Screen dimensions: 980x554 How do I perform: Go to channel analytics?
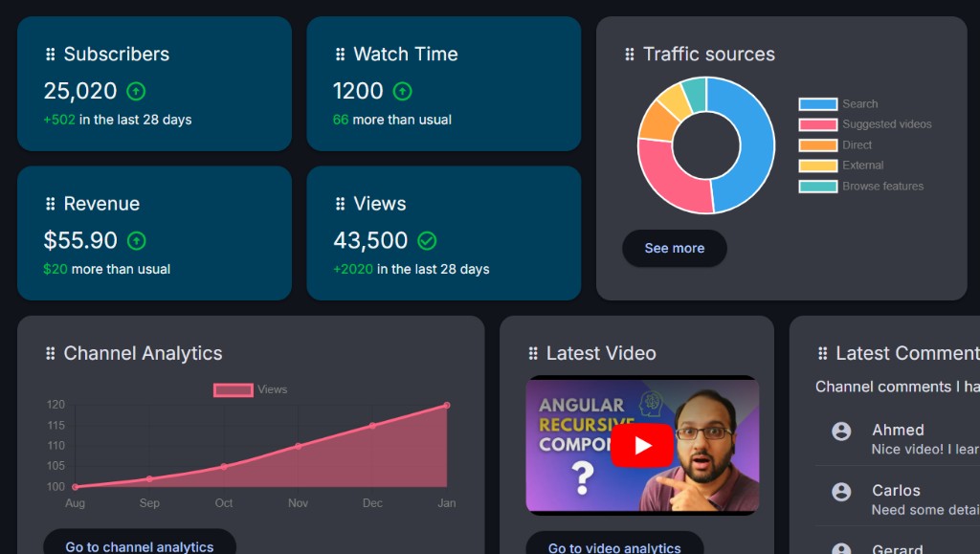click(140, 543)
